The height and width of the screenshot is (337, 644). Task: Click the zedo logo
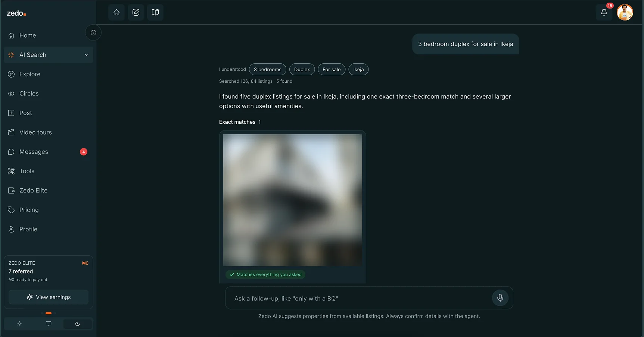(x=16, y=13)
